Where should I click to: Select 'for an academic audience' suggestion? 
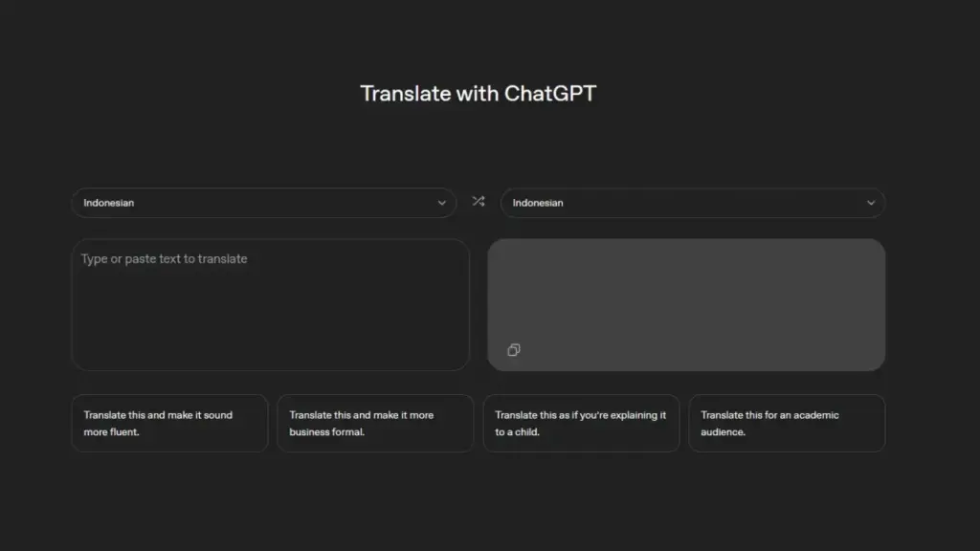click(x=787, y=423)
